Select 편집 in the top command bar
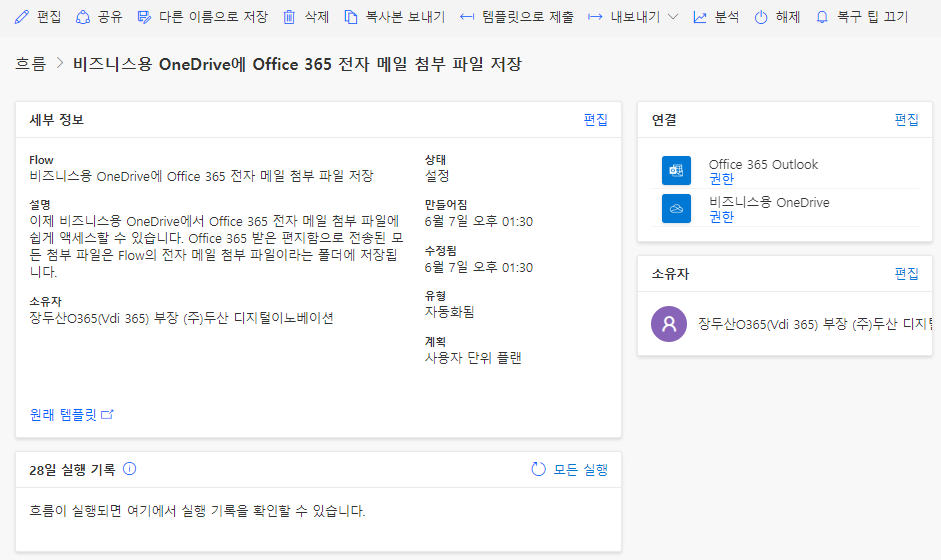941x560 pixels. tap(49, 17)
